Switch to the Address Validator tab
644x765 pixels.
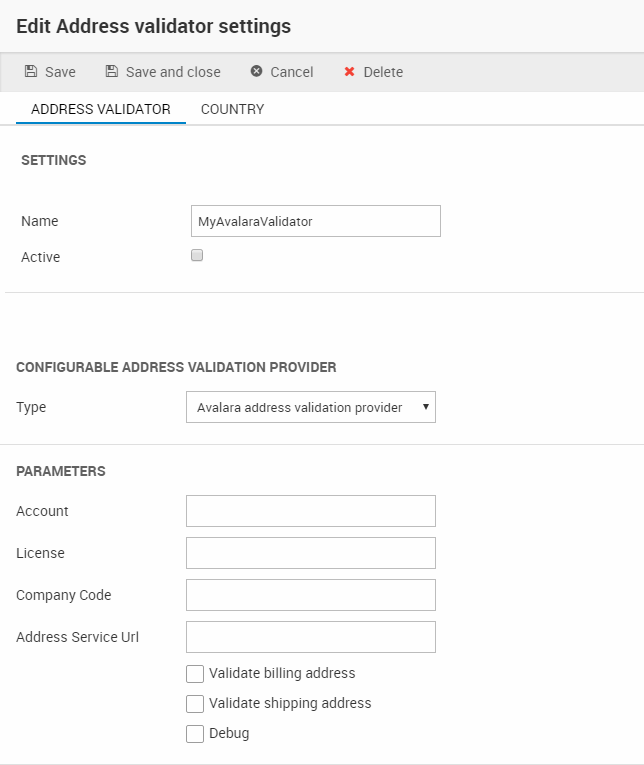click(x=101, y=109)
